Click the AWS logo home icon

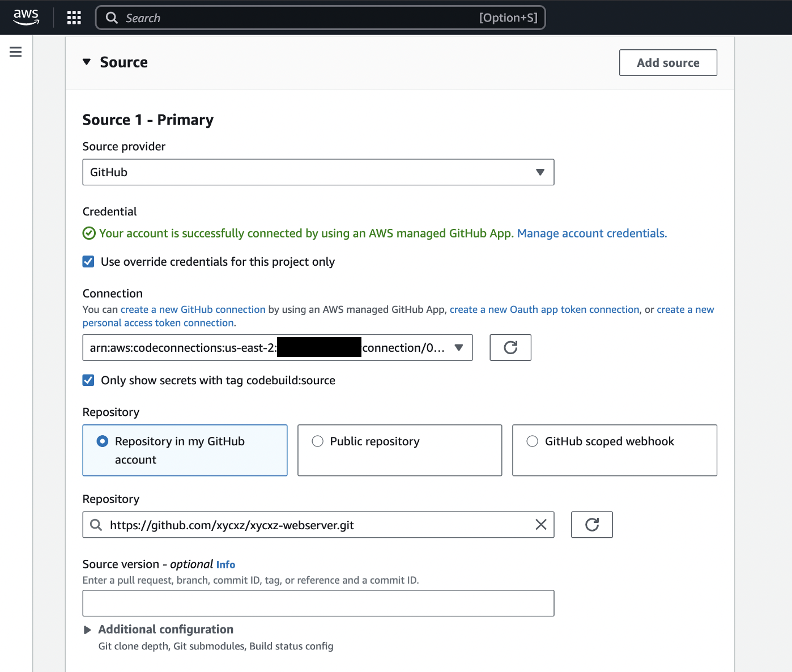(x=26, y=17)
